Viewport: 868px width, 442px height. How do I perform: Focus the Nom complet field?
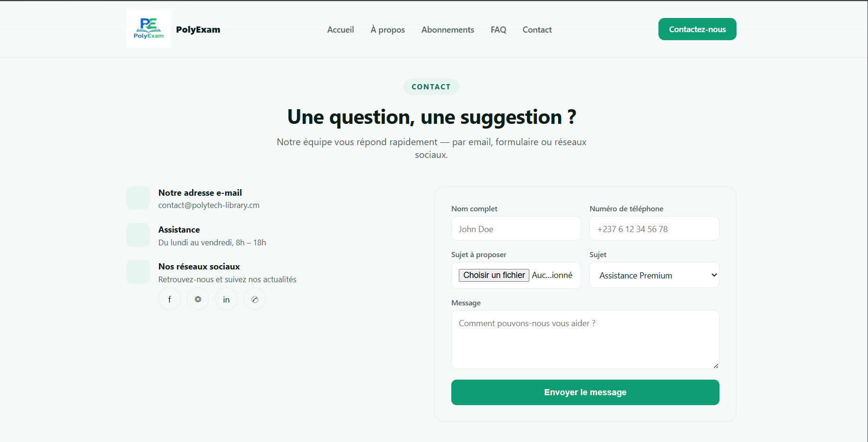click(516, 228)
